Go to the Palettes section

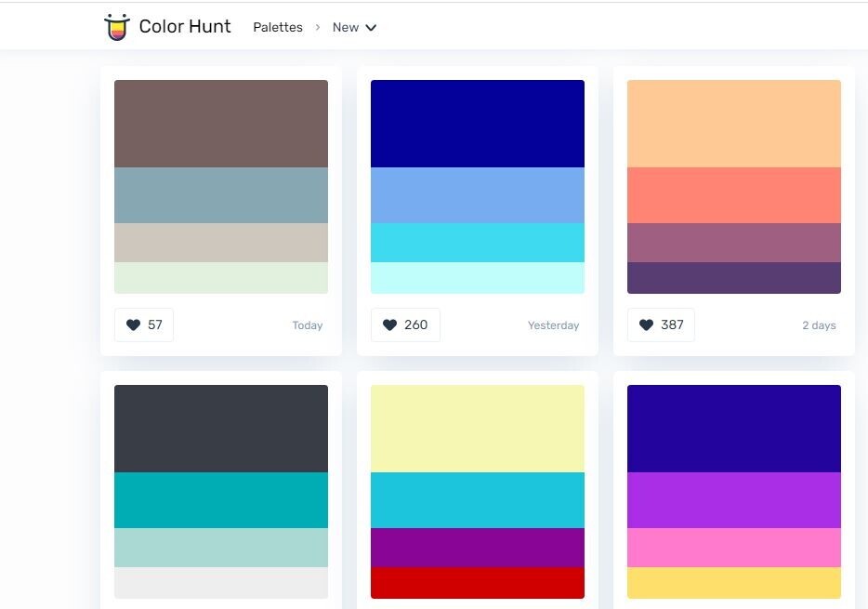278,27
